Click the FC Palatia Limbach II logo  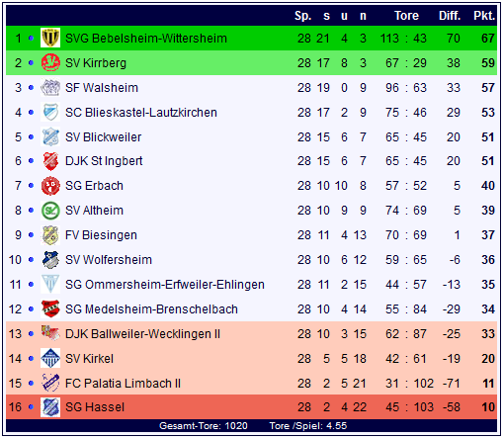click(50, 383)
